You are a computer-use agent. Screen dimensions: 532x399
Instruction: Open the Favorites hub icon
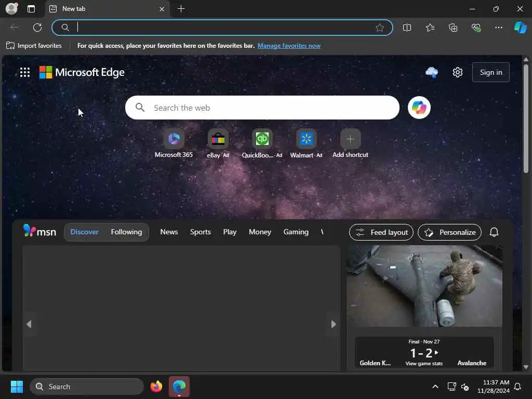[x=430, y=28]
